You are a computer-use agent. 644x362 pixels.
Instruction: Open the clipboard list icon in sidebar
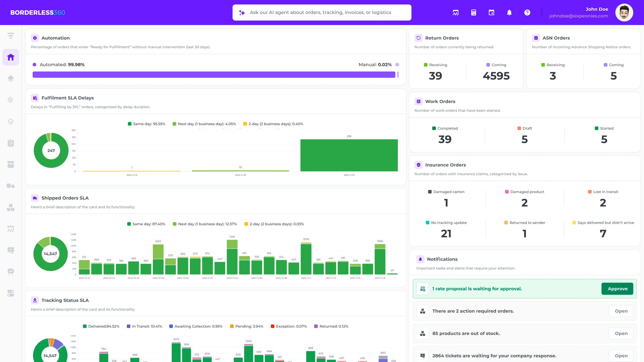click(x=11, y=143)
